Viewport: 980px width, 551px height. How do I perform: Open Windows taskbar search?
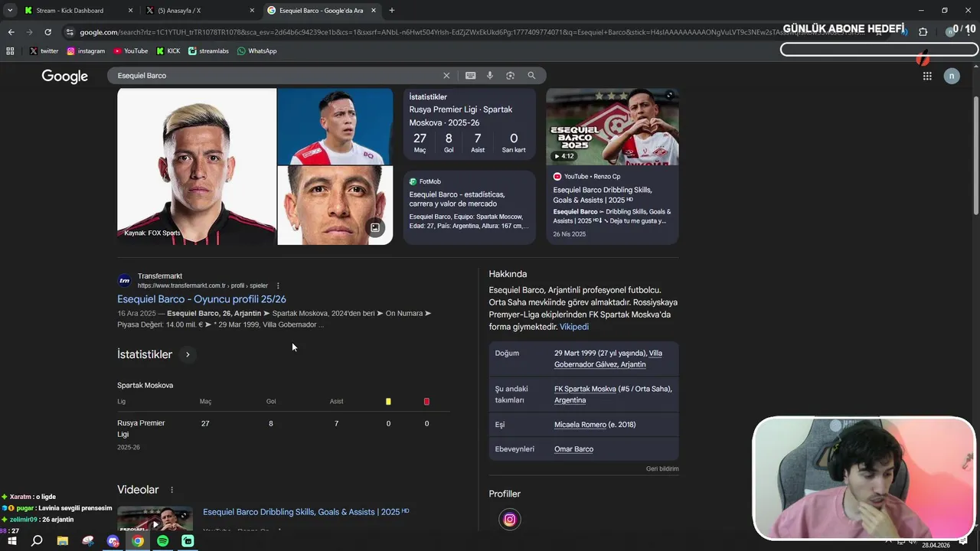pos(37,541)
